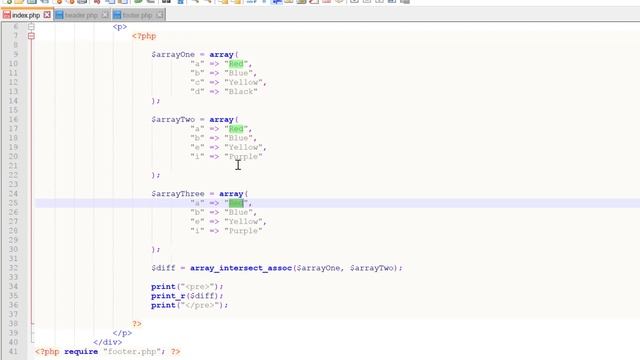Open the footer.php tab
This screenshot has height=360, width=640.
[138, 15]
